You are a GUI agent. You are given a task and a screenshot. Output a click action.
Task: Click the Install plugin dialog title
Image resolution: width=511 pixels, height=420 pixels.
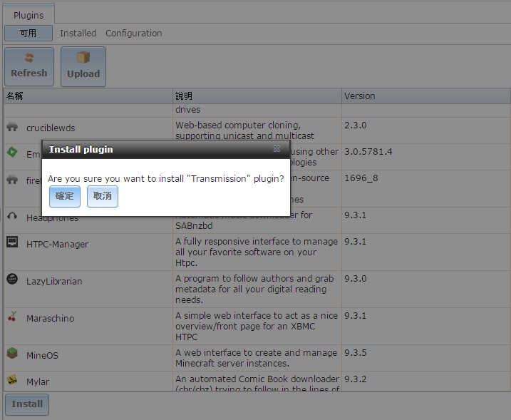(x=81, y=149)
